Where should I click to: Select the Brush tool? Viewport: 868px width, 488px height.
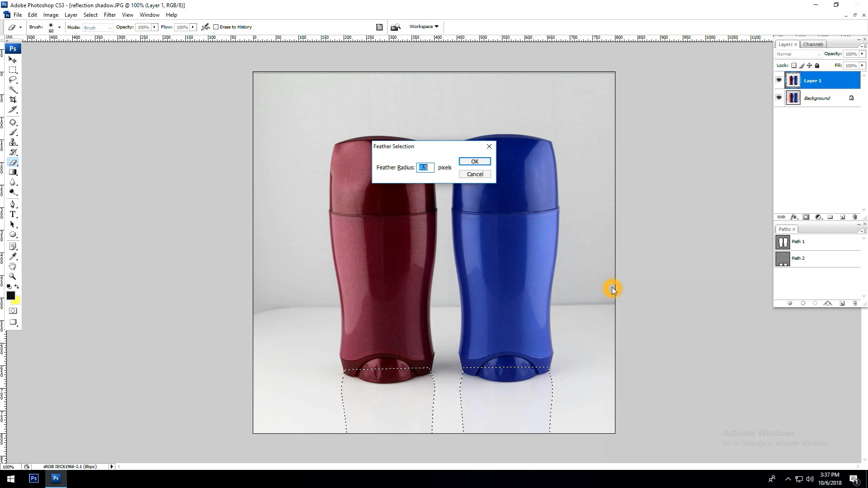point(13,132)
